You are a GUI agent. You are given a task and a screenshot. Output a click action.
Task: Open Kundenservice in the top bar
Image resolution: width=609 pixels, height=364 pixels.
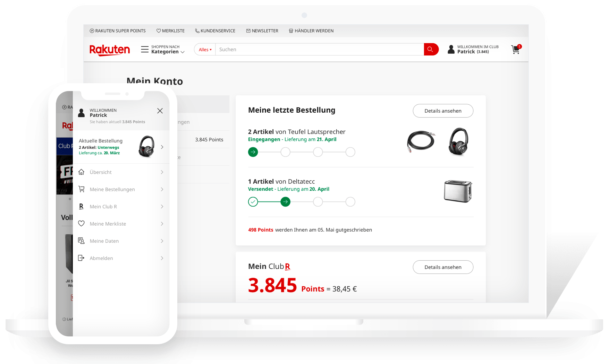pos(215,31)
